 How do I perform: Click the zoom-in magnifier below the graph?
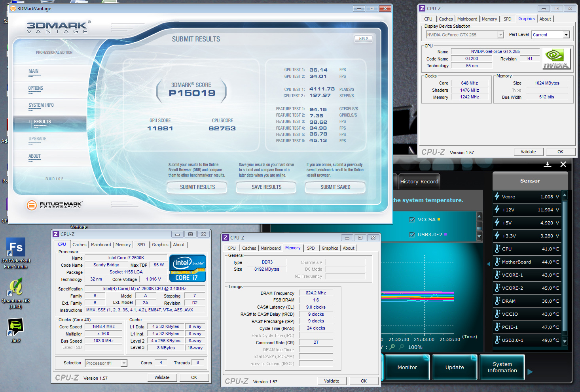pyautogui.click(x=392, y=347)
